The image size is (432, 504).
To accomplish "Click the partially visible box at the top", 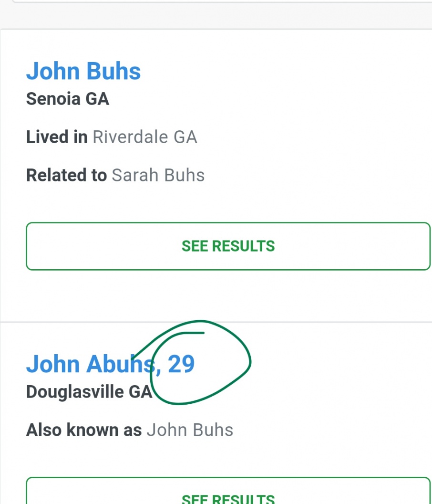I will coord(222,1).
